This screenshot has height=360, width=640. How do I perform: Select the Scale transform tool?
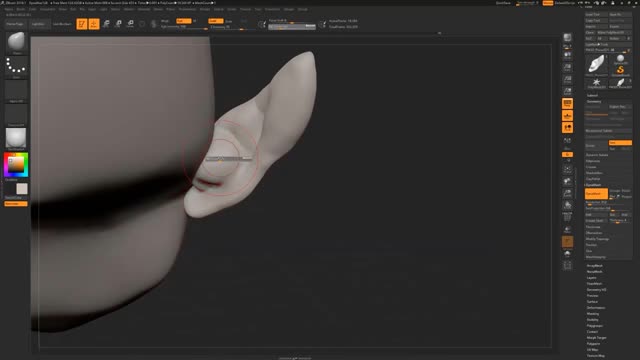pos(118,24)
